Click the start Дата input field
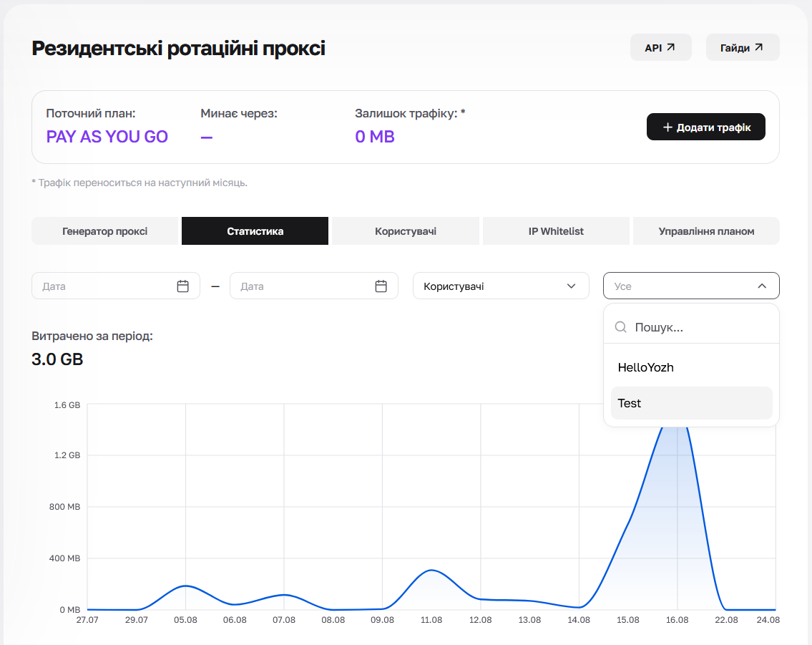This screenshot has width=812, height=645. pyautogui.click(x=116, y=286)
